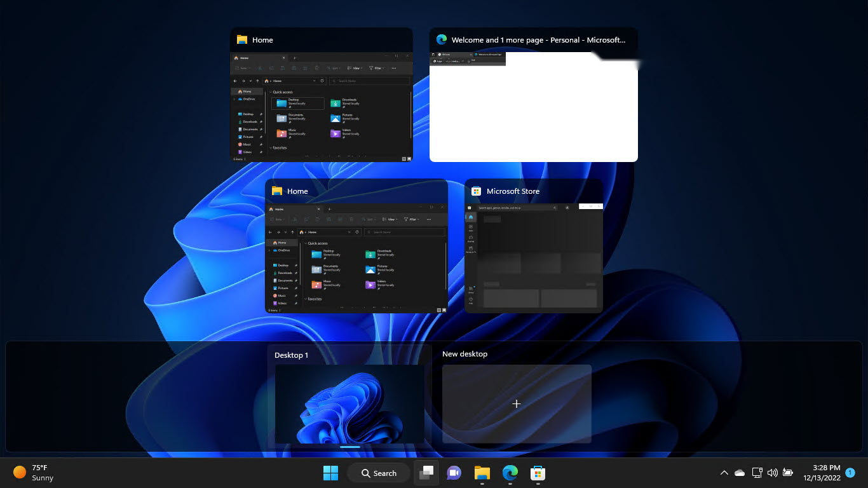Click the 'Desktop 1' label text
This screenshot has height=488, width=868.
291,355
